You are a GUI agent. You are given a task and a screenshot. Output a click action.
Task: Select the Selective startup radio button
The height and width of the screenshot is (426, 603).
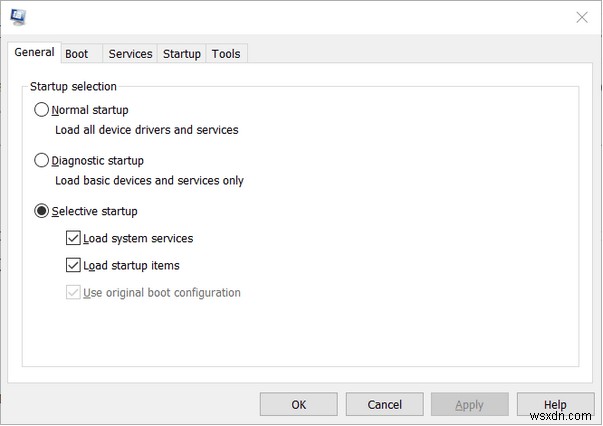pyautogui.click(x=42, y=211)
